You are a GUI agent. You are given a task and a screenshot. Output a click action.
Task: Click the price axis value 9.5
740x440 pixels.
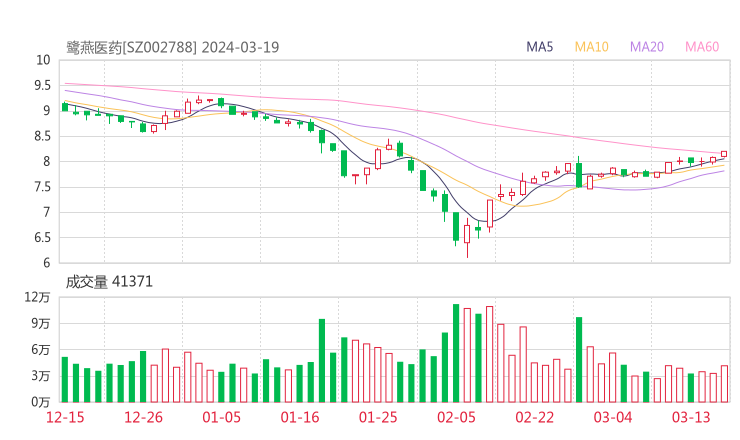coord(42,85)
